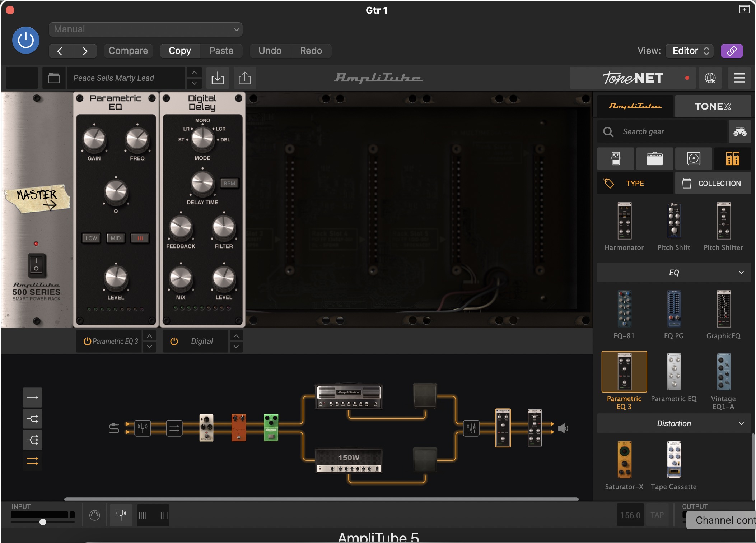Click the output speaker icon in chain
The height and width of the screenshot is (543, 756).
point(563,428)
